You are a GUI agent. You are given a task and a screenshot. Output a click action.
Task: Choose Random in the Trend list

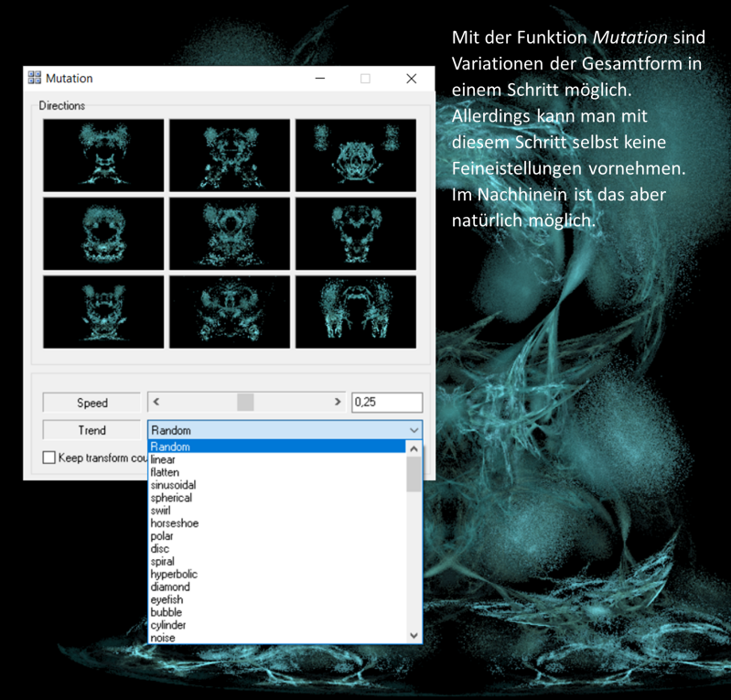coord(277,447)
